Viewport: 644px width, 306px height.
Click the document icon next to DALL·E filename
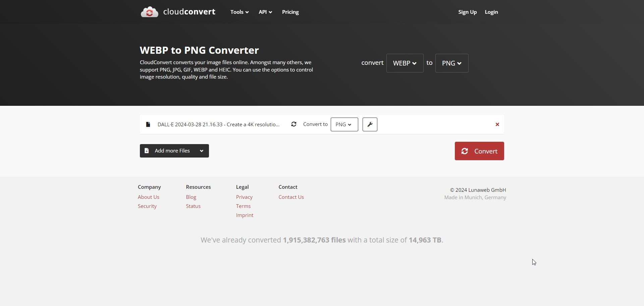click(x=148, y=124)
